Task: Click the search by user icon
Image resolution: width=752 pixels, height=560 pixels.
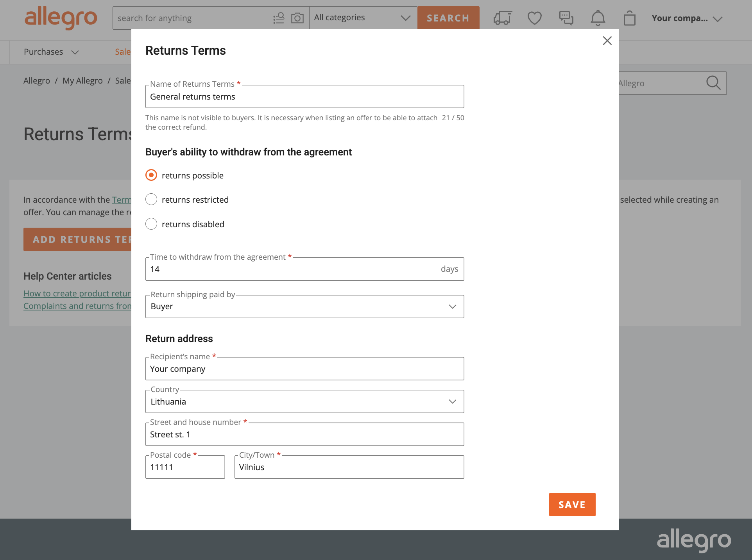Action: point(279,18)
